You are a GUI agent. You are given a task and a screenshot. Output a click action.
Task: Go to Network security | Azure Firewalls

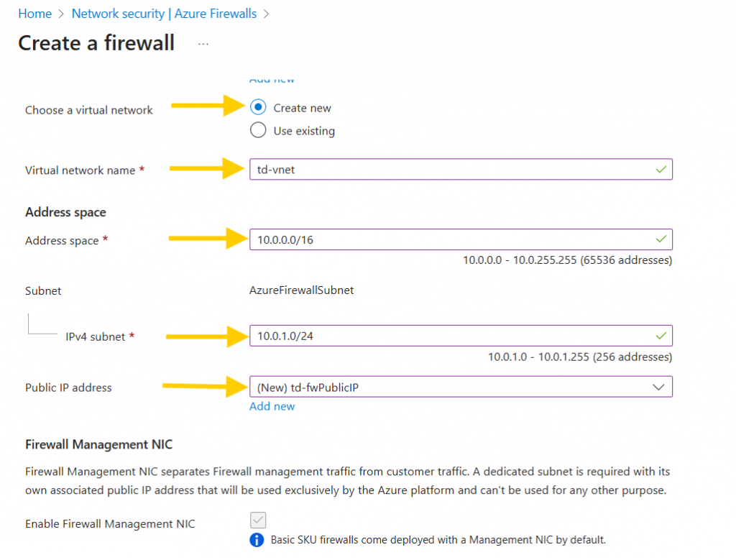163,13
